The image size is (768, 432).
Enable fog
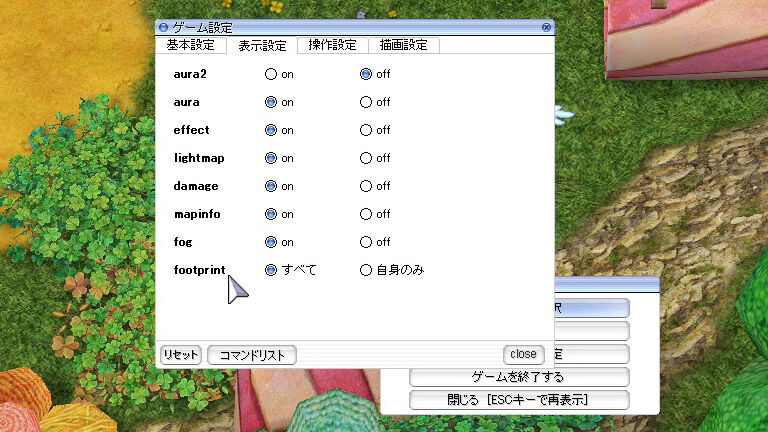271,242
